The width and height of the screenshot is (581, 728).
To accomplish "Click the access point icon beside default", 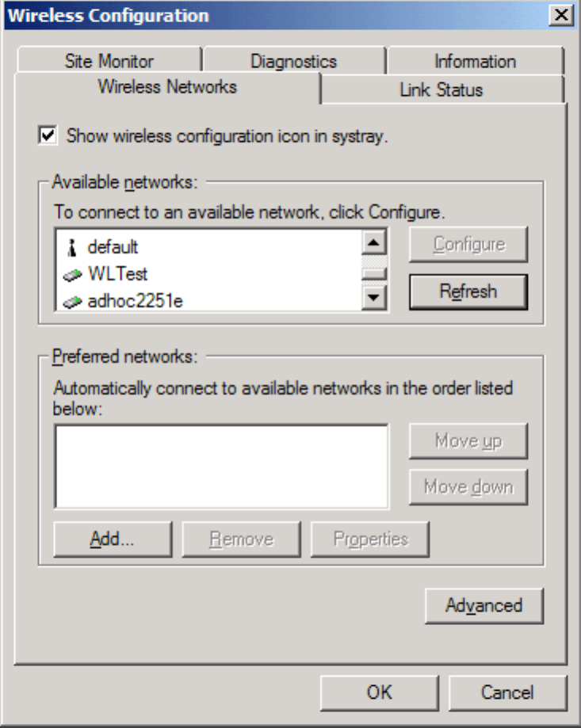I will coord(71,247).
